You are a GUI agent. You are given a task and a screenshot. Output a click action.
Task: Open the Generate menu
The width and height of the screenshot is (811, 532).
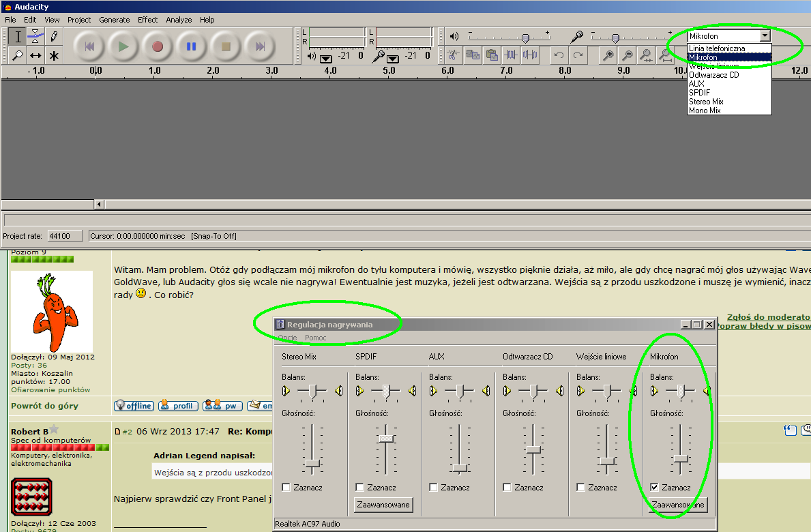pyautogui.click(x=115, y=20)
